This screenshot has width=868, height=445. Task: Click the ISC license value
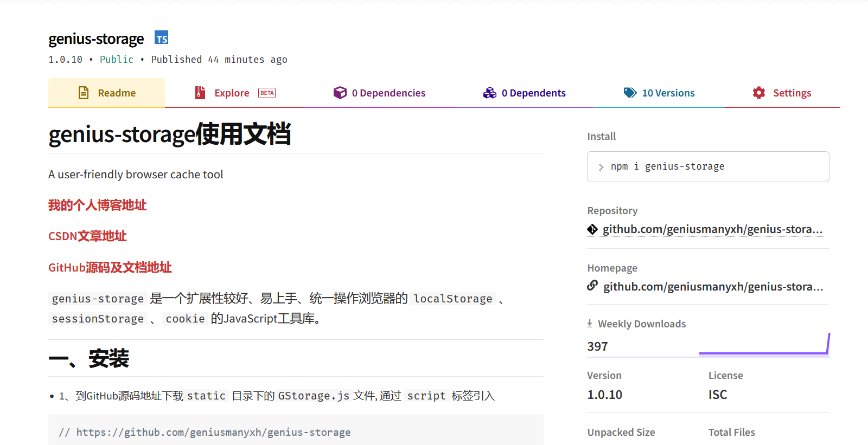(718, 395)
